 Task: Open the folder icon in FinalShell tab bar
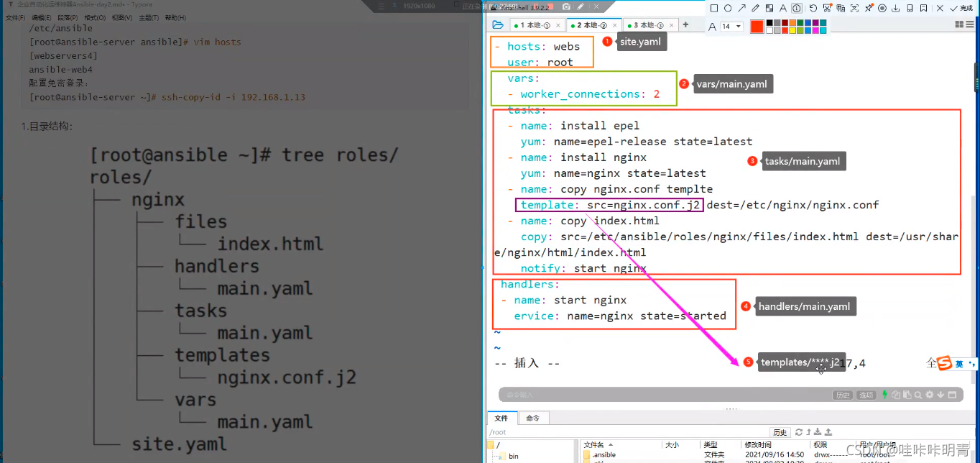click(497, 24)
